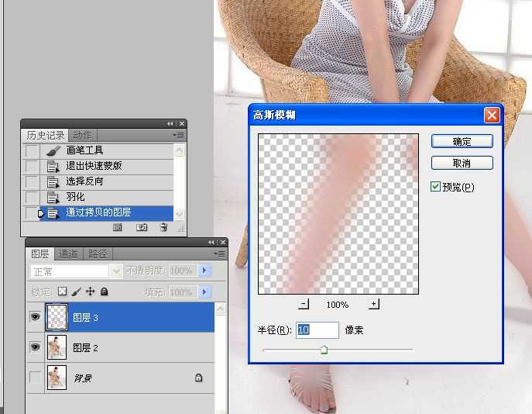
Task: Create new document from current state
Action: pyautogui.click(x=118, y=228)
